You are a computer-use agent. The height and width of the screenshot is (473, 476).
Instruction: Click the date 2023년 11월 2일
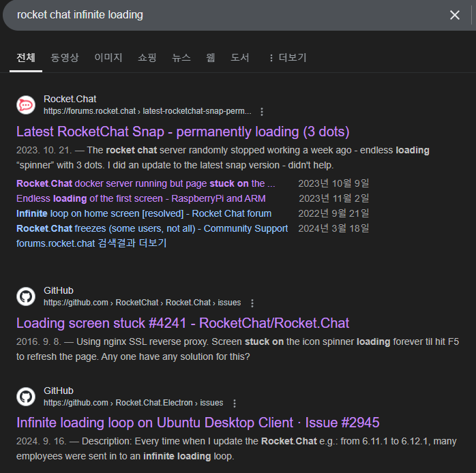(x=334, y=198)
